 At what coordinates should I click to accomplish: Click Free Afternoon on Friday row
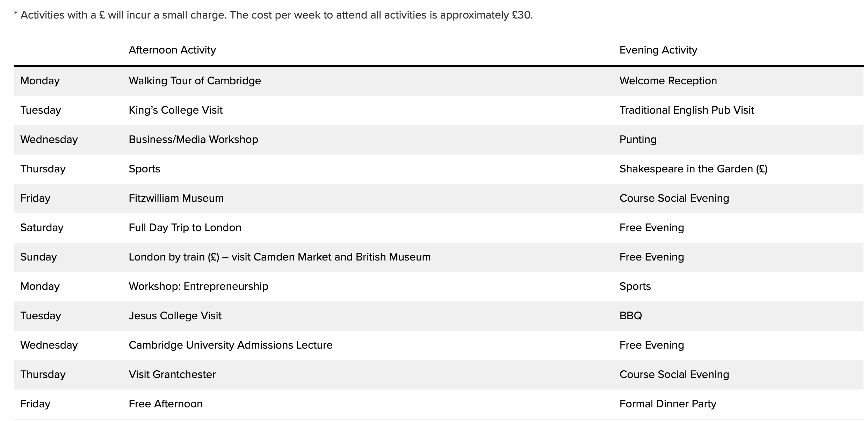[x=166, y=404]
